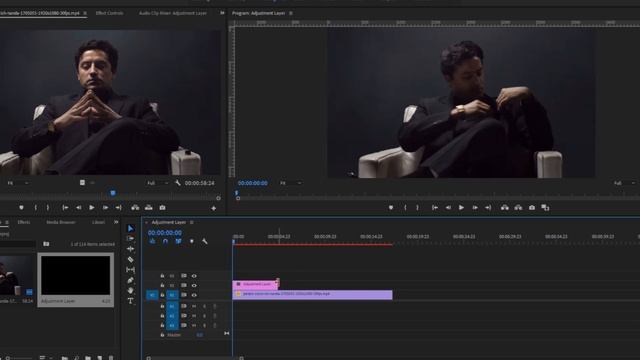Select the Ripple Edit tool
Screen dimensions: 640x360
point(130,249)
